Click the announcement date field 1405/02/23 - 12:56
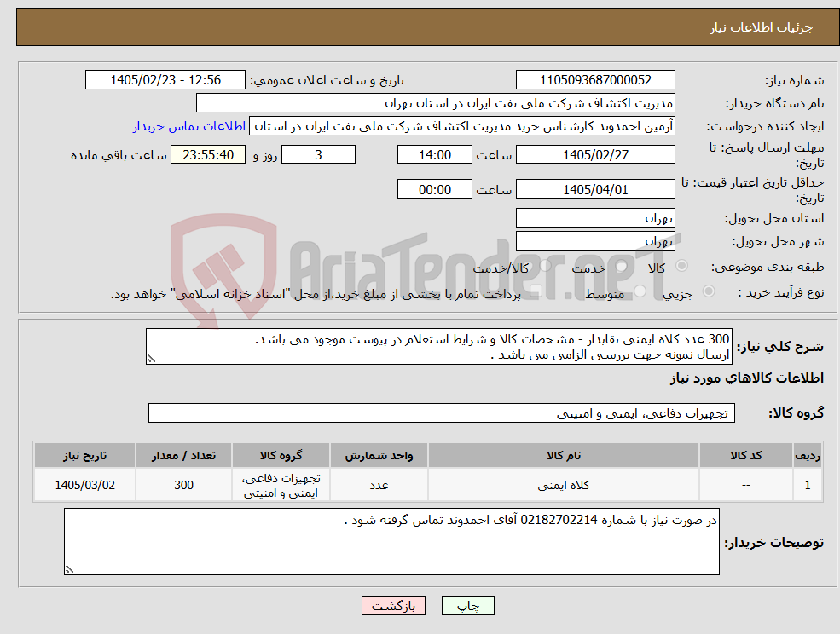 [165, 80]
